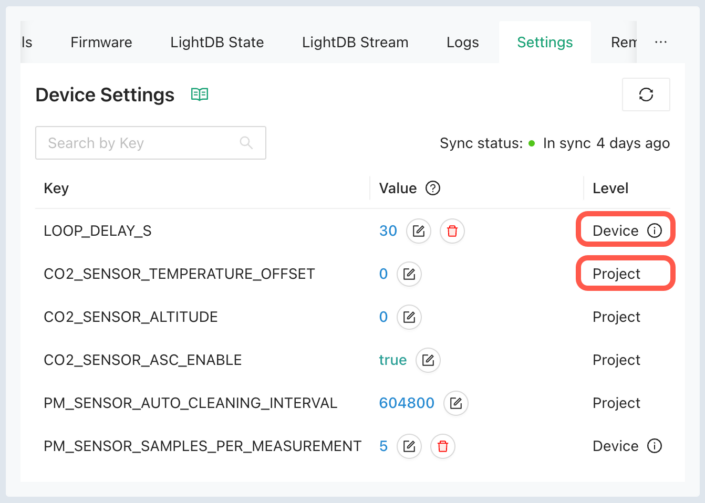Edit CO2_SENSOR_TEMPERATURE_OFFSET value
This screenshot has width=705, height=503.
(409, 274)
